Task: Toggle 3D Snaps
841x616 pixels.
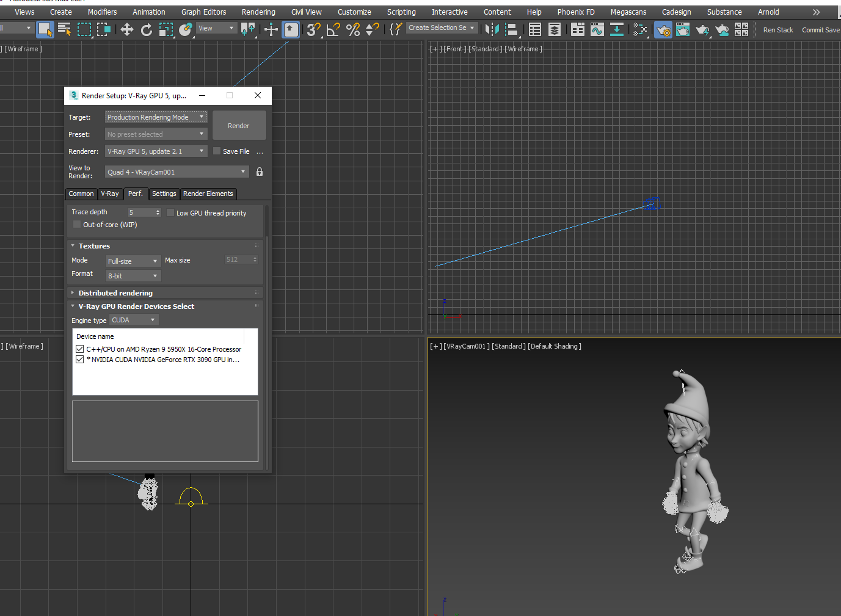Action: (314, 29)
